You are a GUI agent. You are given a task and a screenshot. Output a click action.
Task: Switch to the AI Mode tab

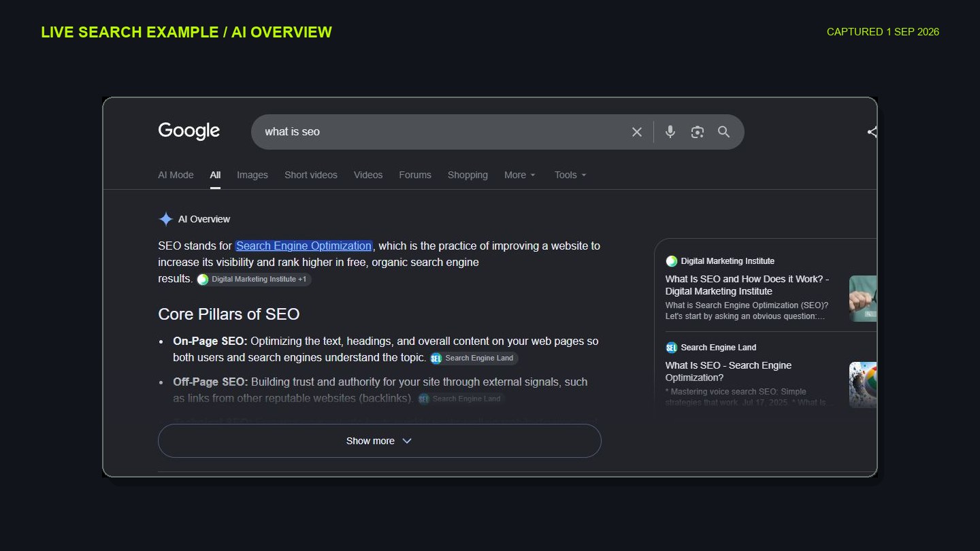(176, 175)
